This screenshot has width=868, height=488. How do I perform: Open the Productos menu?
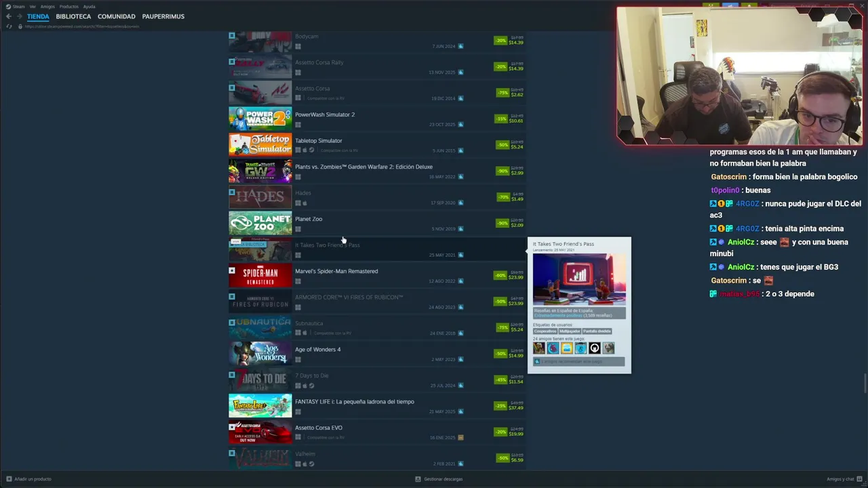point(68,6)
